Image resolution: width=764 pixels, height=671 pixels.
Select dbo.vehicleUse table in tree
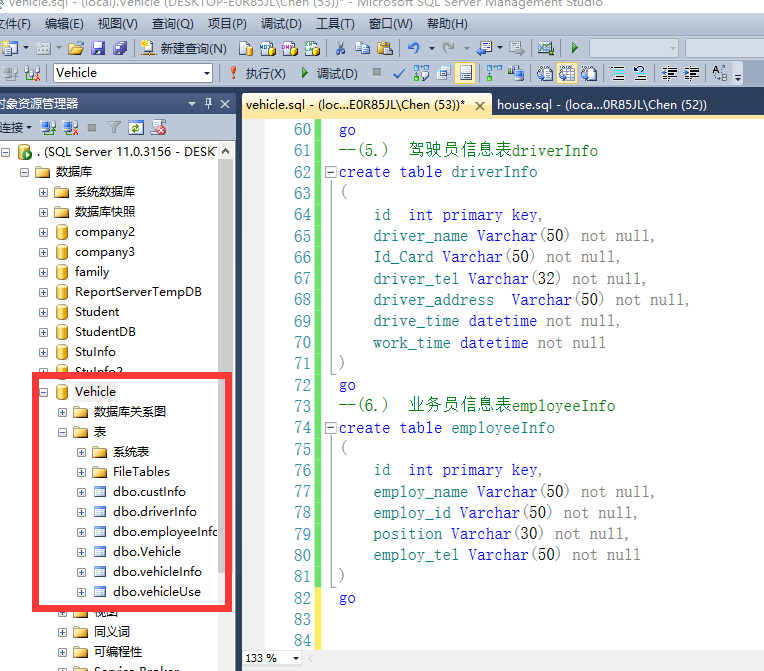coord(157,592)
